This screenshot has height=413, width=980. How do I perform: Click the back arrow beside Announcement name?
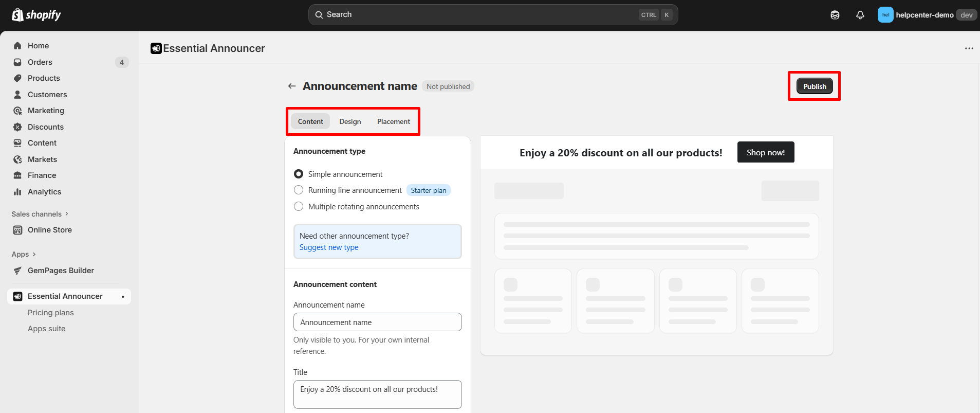pyautogui.click(x=292, y=86)
